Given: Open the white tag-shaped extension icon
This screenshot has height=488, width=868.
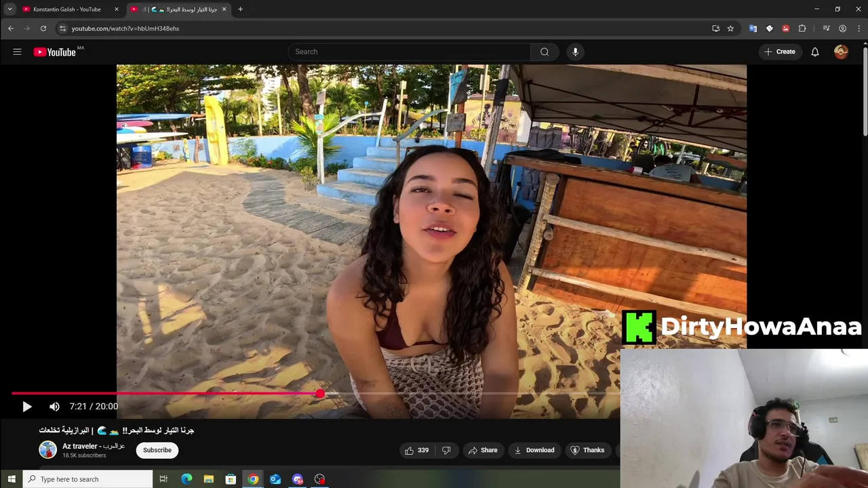Looking at the screenshot, I should click(769, 28).
